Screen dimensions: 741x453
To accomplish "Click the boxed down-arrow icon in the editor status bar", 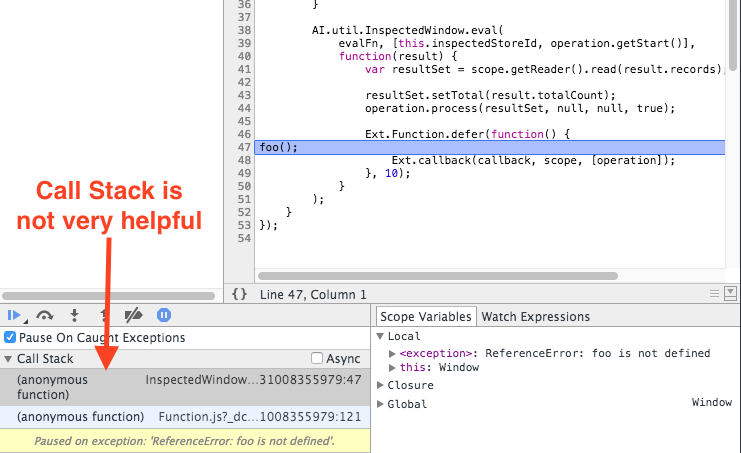I will tap(730, 293).
